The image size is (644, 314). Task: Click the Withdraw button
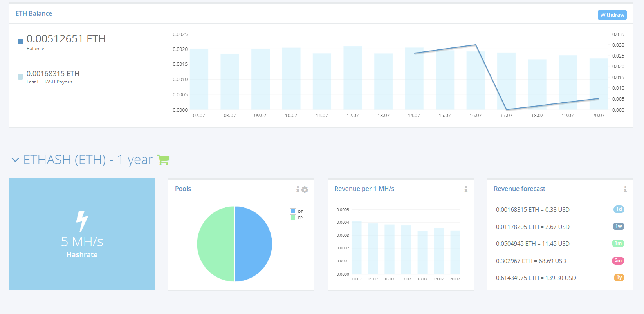(x=612, y=15)
